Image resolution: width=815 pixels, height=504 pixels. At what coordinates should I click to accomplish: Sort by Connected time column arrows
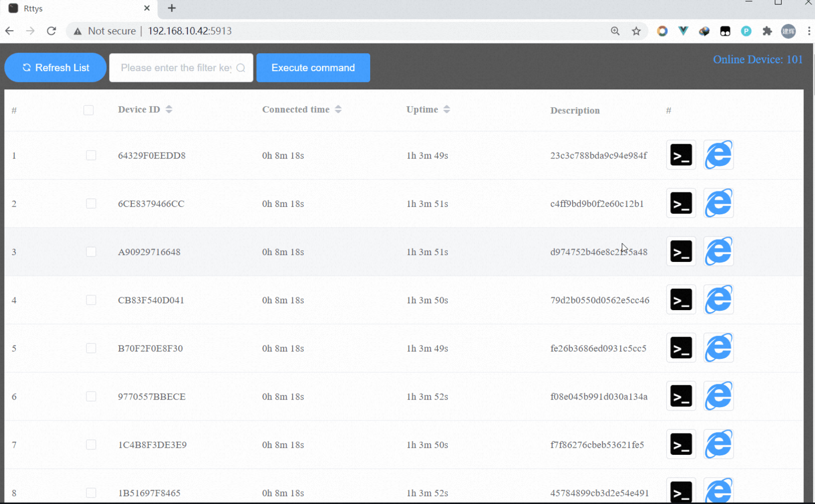(338, 109)
